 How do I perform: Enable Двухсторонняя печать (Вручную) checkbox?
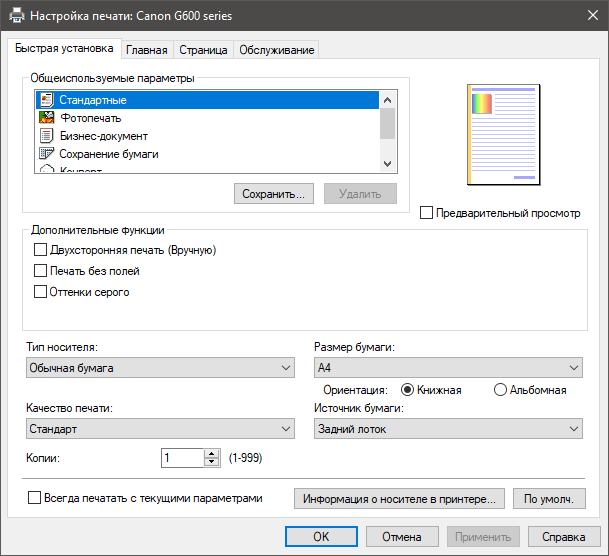(40, 250)
